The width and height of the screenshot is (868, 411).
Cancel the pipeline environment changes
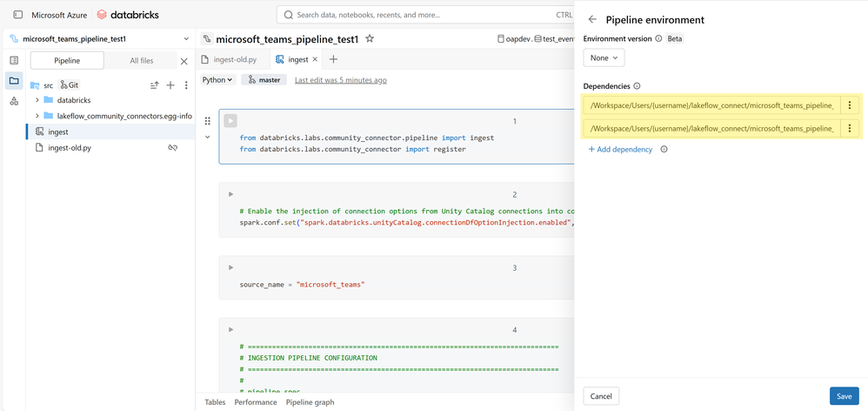(601, 396)
